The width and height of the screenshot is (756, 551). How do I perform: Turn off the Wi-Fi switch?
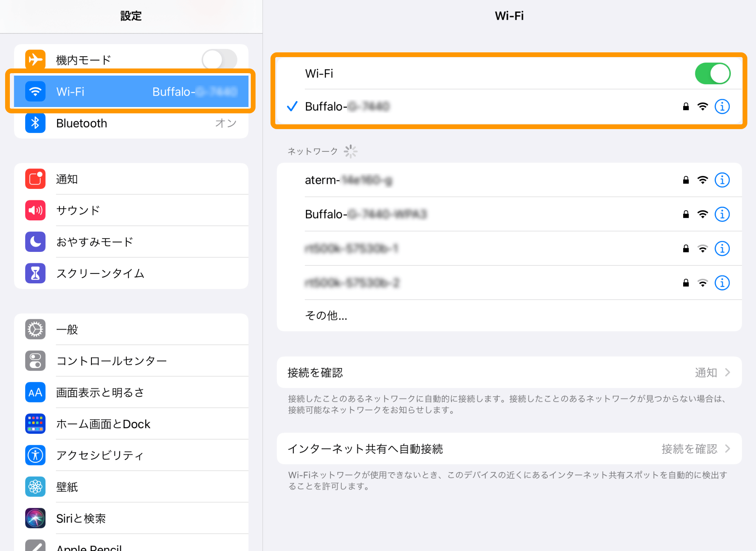[712, 74]
